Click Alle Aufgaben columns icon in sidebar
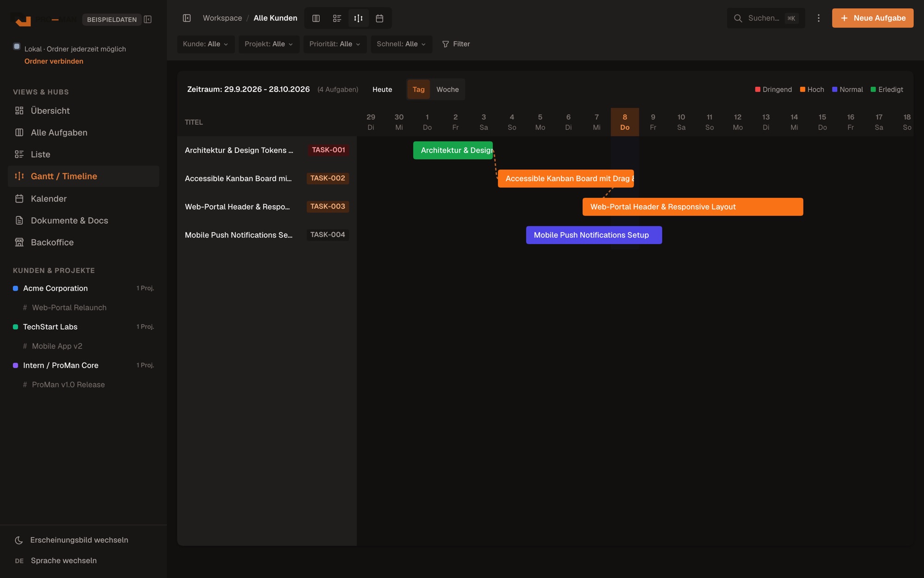924x578 pixels. coord(19,133)
